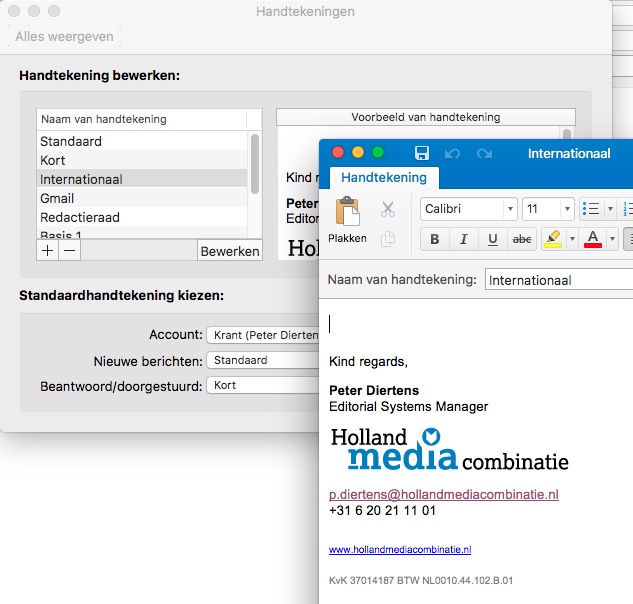This screenshot has height=604, width=633.
Task: Click the Plakken clipboard icon
Action: [347, 212]
